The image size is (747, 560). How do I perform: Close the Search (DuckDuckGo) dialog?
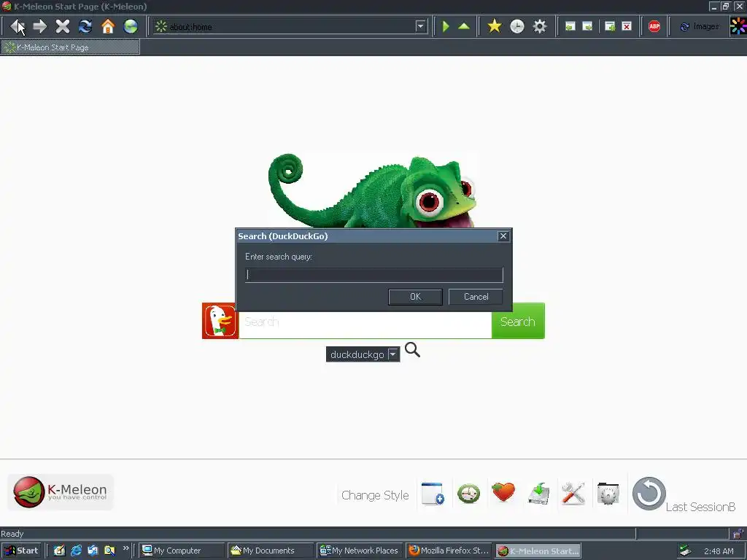coord(503,236)
